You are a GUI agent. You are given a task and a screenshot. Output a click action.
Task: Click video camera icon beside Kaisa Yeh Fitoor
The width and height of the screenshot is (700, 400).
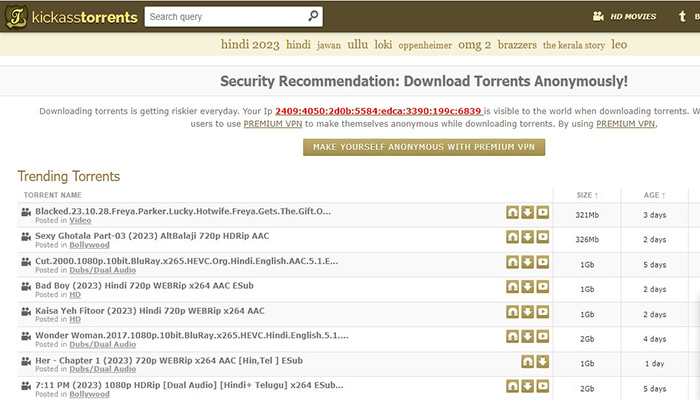point(26,312)
